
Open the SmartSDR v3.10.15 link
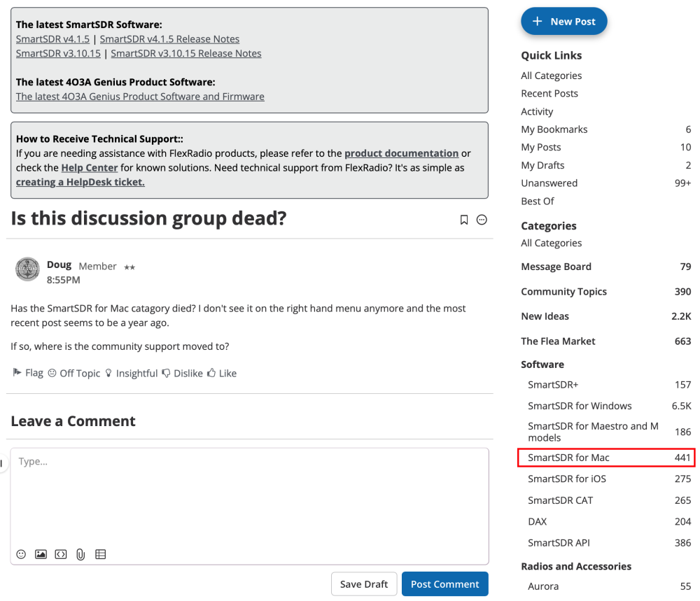pyautogui.click(x=59, y=54)
